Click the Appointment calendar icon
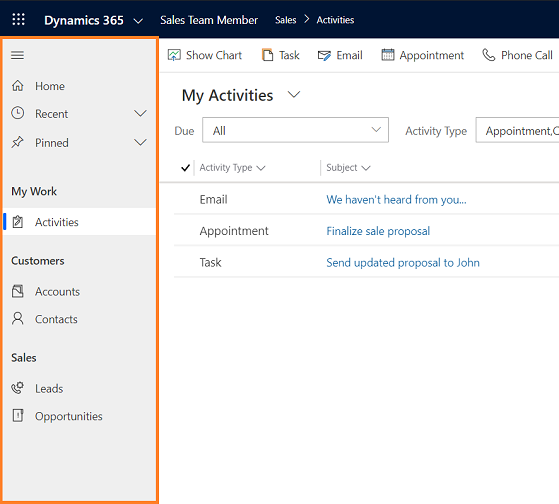This screenshot has height=504, width=559. [x=388, y=55]
